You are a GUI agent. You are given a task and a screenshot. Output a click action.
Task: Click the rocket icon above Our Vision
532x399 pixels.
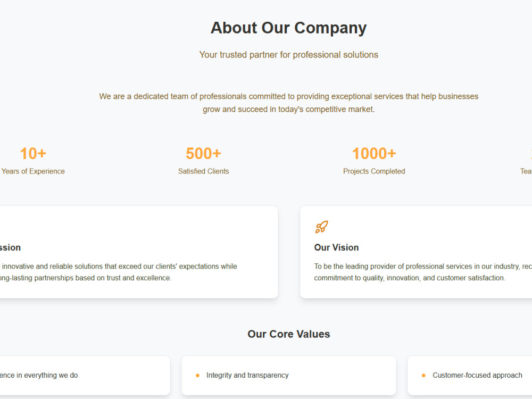pyautogui.click(x=321, y=227)
